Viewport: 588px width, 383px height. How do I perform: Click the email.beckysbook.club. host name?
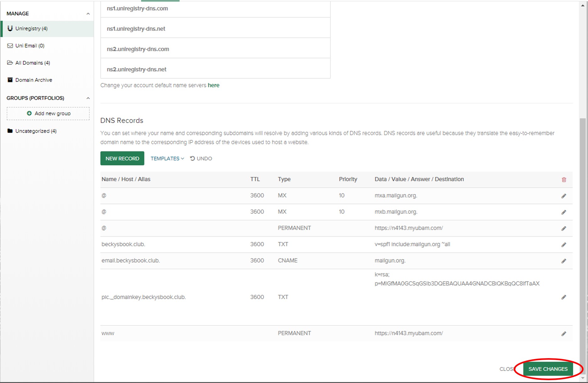[x=131, y=261]
